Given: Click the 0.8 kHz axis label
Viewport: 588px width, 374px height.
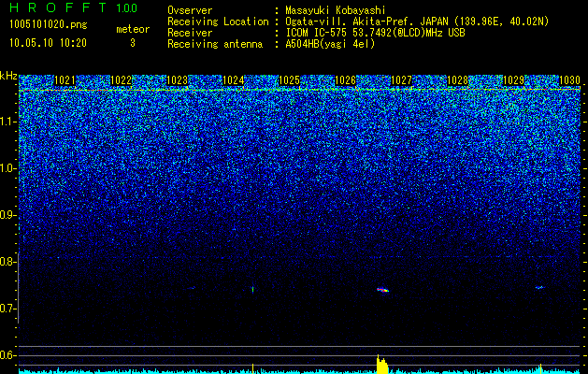Looking at the screenshot, I should click(x=7, y=262).
